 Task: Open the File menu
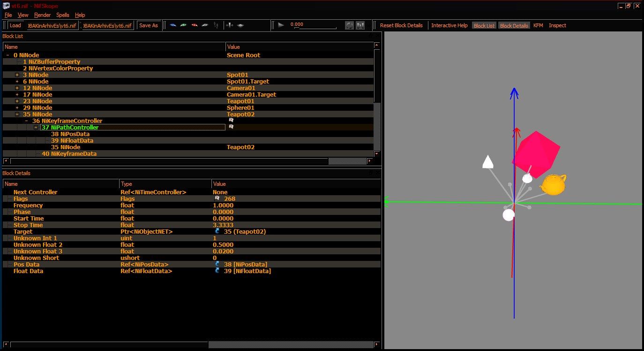pos(8,15)
